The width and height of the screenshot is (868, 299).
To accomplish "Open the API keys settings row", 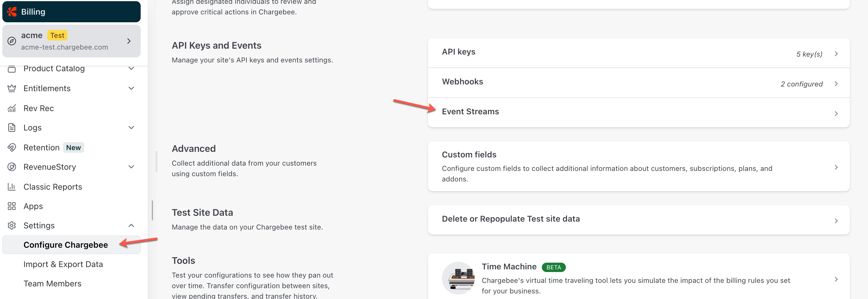I will (638, 53).
